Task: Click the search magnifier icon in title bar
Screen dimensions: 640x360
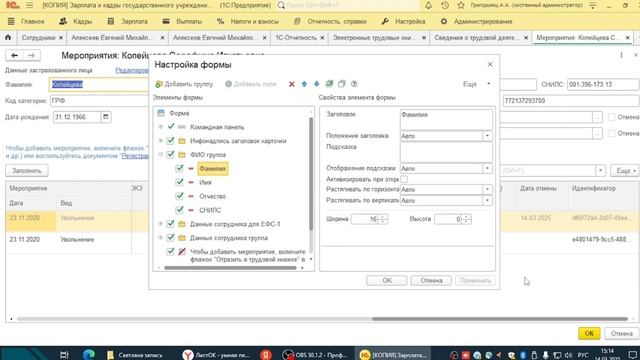Action: point(281,5)
